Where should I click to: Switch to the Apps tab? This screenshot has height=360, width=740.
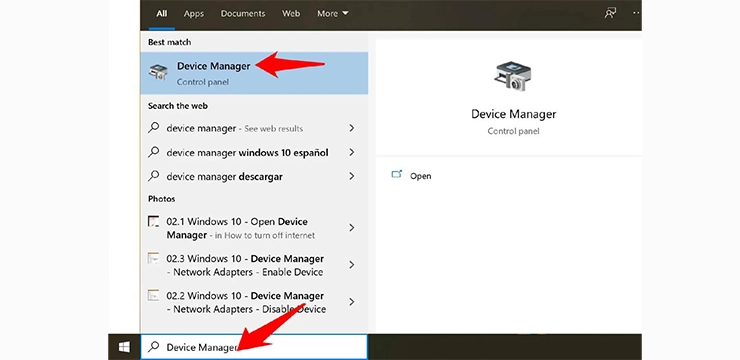pyautogui.click(x=193, y=14)
